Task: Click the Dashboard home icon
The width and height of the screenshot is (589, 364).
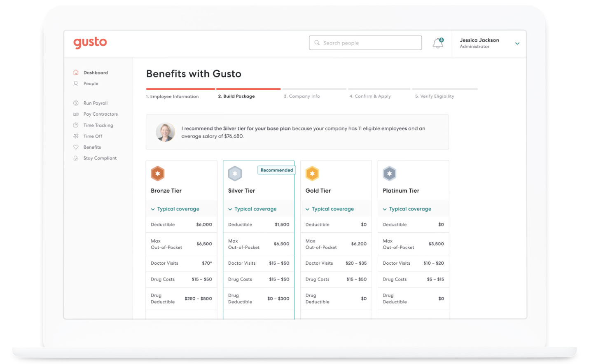Action: click(76, 72)
